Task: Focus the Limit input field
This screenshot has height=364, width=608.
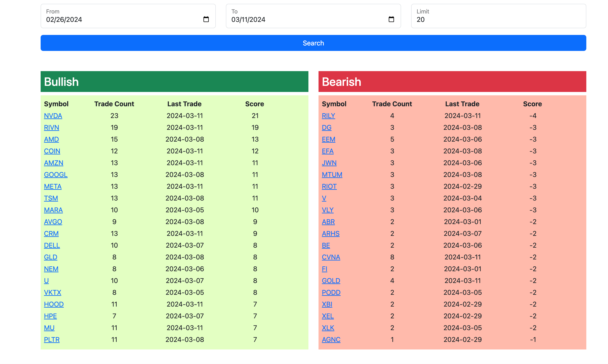Action: point(498,19)
